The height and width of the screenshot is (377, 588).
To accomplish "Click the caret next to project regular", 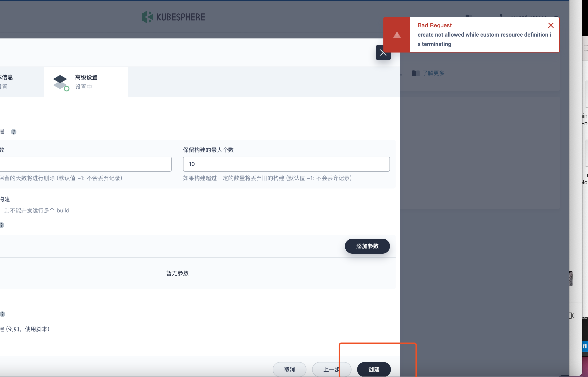I will (556, 17).
